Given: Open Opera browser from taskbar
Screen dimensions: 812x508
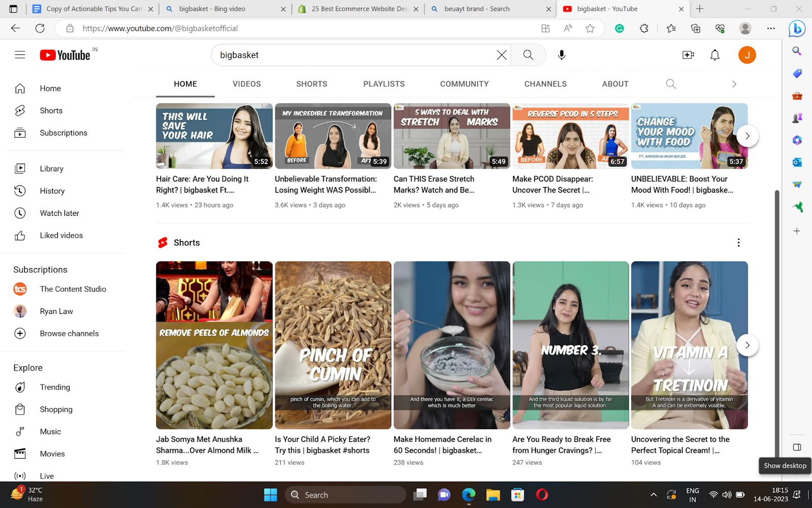Looking at the screenshot, I should [542, 495].
